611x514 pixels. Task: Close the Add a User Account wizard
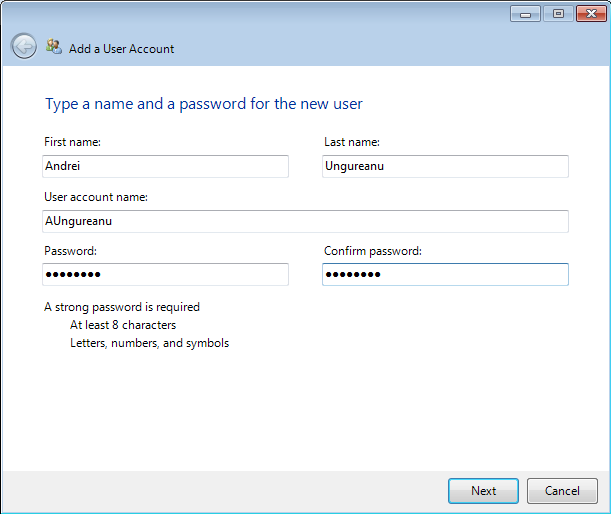(591, 14)
